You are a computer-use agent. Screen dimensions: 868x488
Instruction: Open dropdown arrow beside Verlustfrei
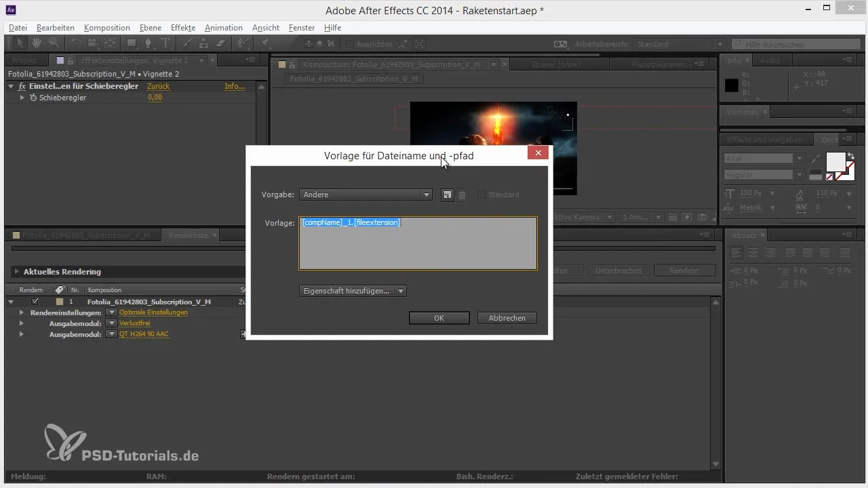(x=112, y=323)
